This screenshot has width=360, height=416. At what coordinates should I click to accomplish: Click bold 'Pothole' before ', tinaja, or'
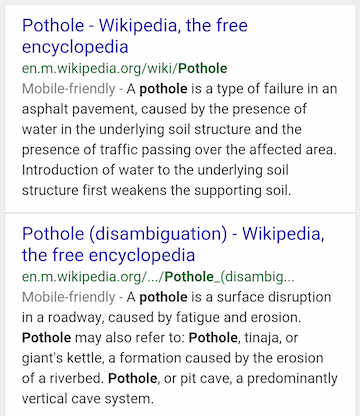pos(213,338)
